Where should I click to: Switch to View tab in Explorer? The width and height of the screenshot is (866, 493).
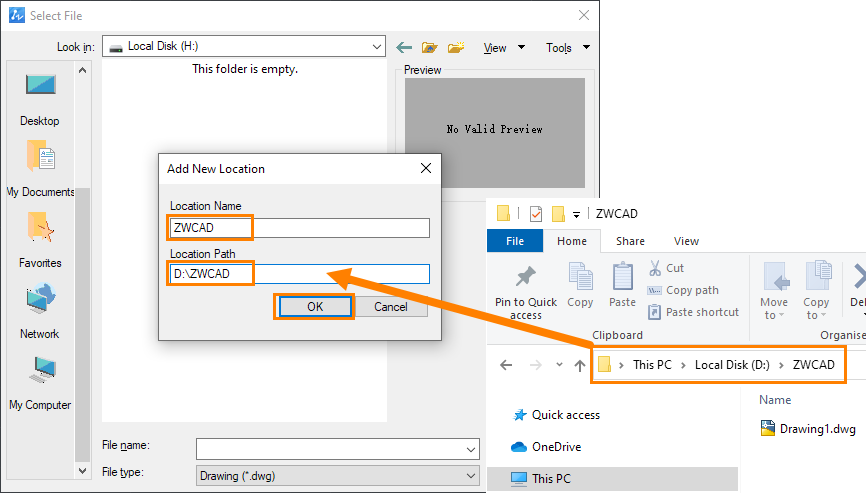pyautogui.click(x=686, y=241)
